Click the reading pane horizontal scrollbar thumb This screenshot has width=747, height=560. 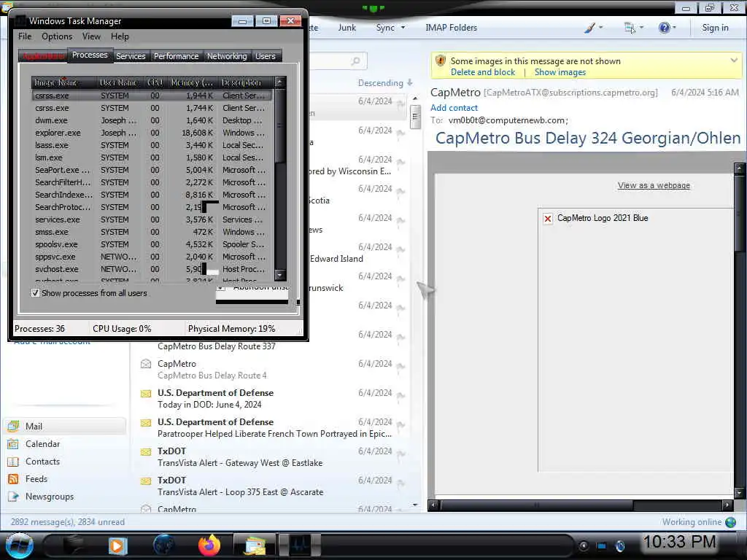tap(536, 505)
